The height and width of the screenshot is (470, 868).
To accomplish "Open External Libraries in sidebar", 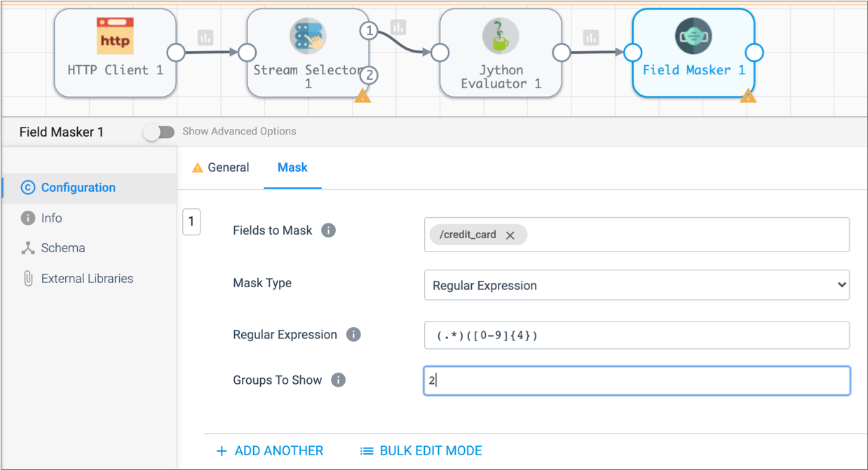I will tap(87, 279).
